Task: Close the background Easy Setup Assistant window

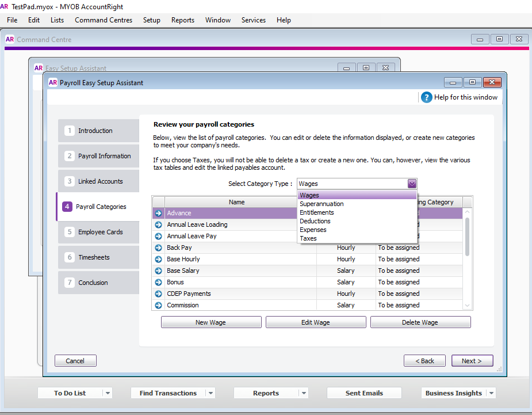Action: point(385,67)
